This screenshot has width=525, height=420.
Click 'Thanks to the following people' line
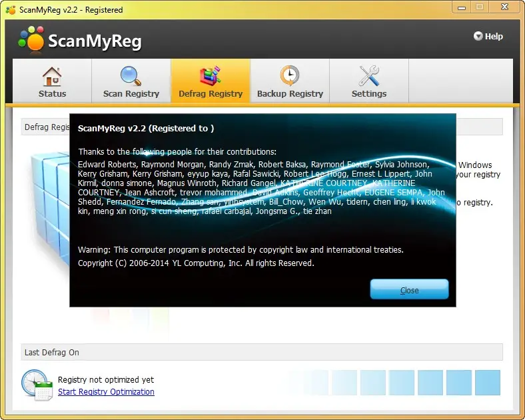coord(177,152)
